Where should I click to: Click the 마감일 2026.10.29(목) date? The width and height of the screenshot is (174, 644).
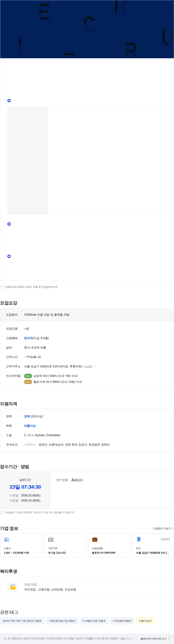pyautogui.click(x=30, y=500)
